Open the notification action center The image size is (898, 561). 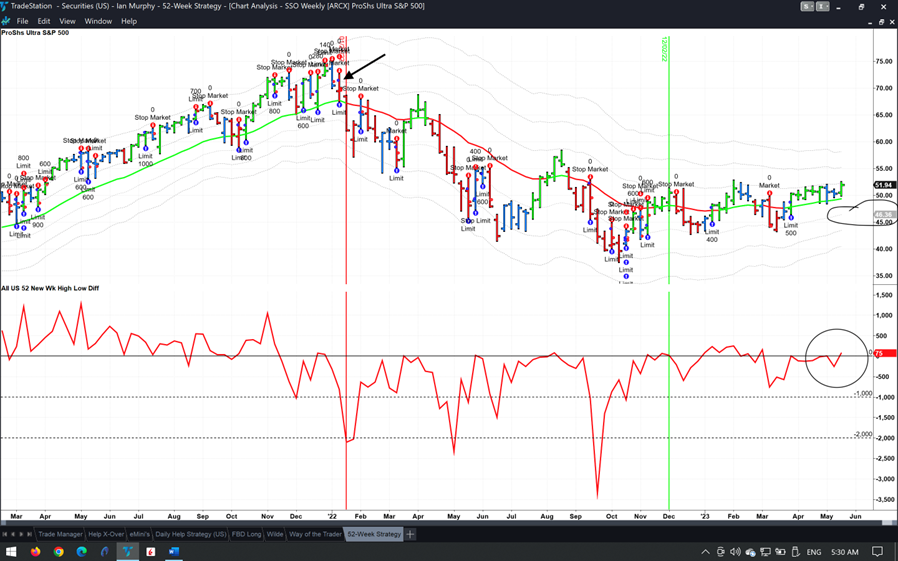tap(878, 551)
